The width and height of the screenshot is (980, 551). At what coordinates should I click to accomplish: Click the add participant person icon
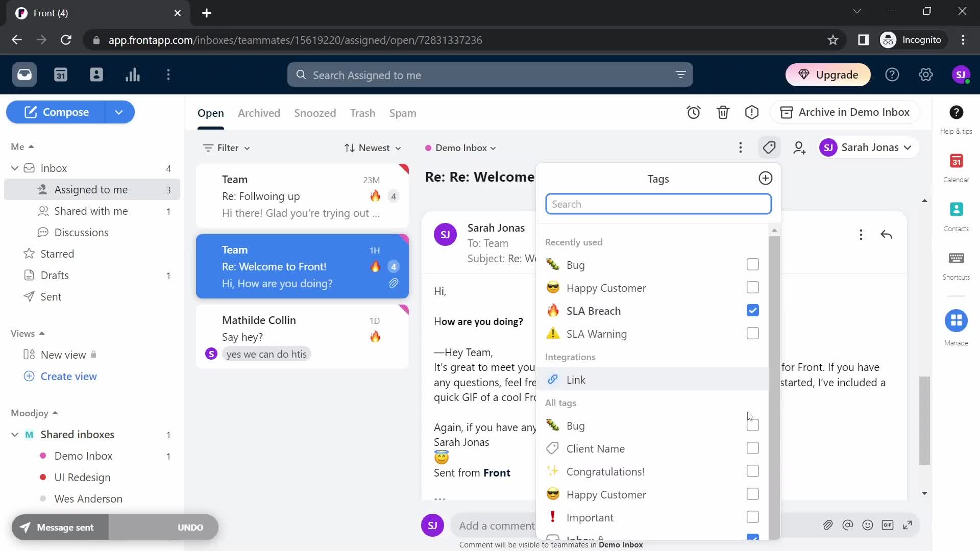tap(799, 148)
